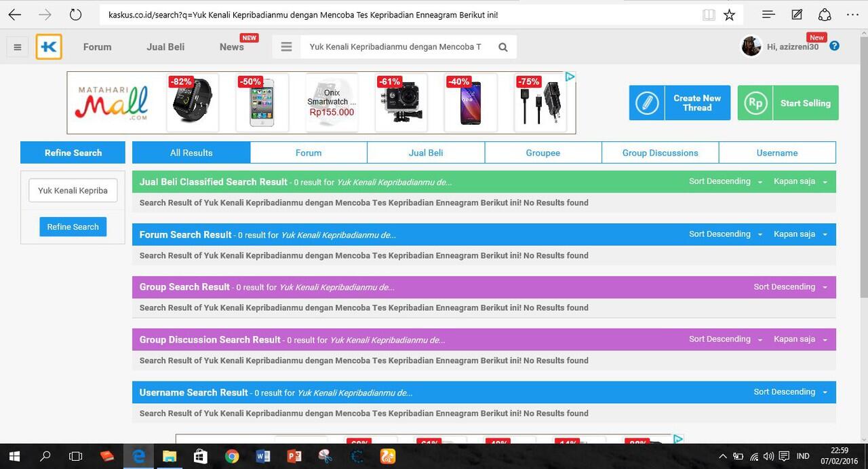Image resolution: width=868 pixels, height=469 pixels.
Task: Click the browser forward arrow
Action: tap(45, 14)
